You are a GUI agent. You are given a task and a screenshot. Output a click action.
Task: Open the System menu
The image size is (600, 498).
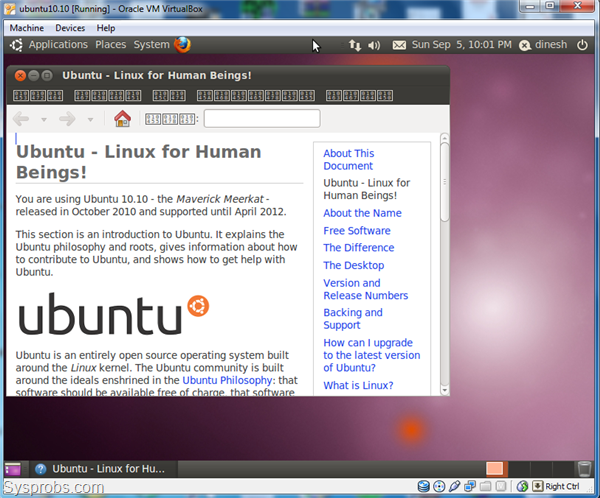151,45
